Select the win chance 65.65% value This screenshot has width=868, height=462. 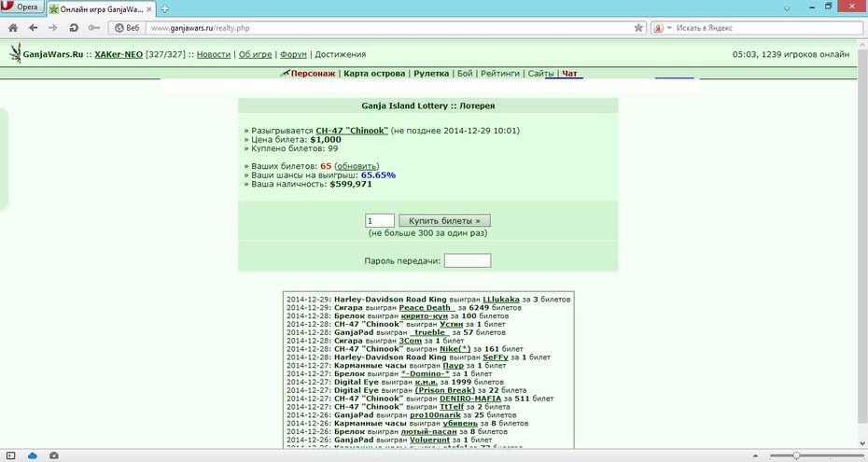[x=378, y=175]
